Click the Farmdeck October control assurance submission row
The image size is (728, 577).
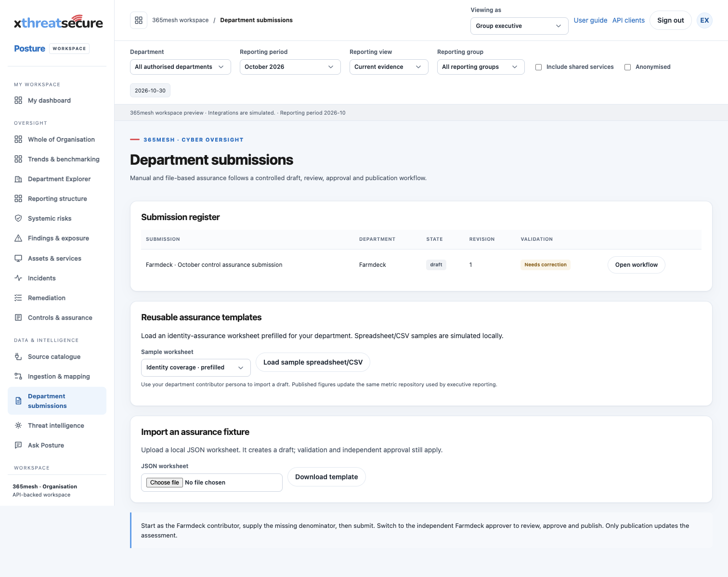click(x=421, y=265)
